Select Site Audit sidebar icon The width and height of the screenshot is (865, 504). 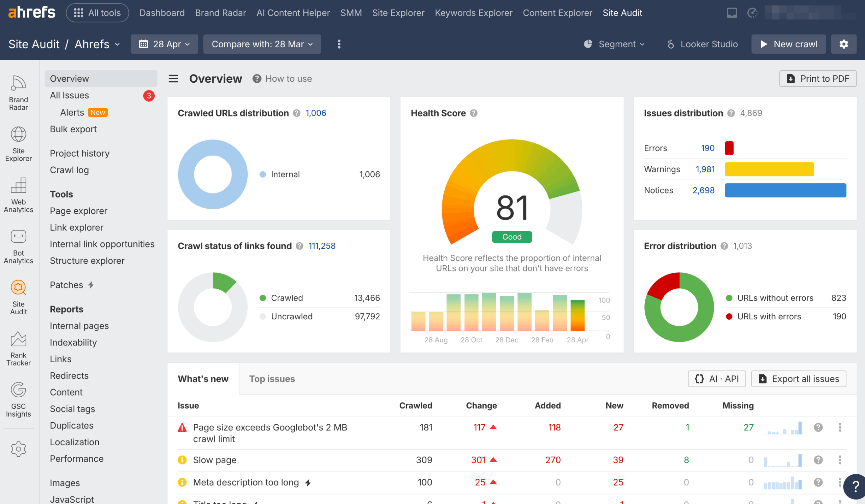point(19,297)
